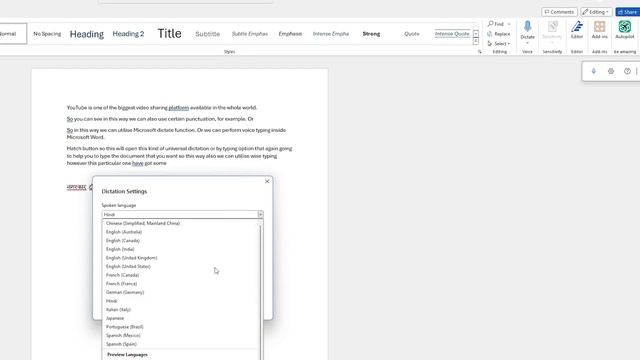Open the Editor tool in the ribbon
This screenshot has width=640, height=360.
(x=577, y=30)
